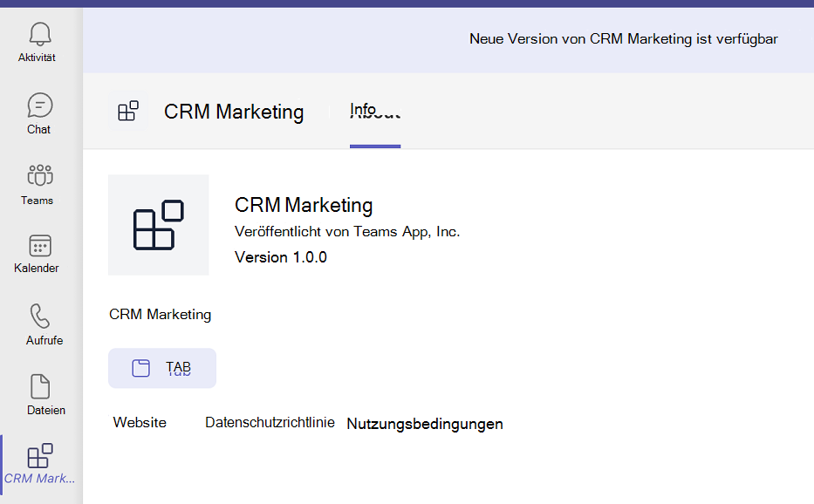Switch to the Info tab
Image resolution: width=814 pixels, height=504 pixels.
[375, 111]
